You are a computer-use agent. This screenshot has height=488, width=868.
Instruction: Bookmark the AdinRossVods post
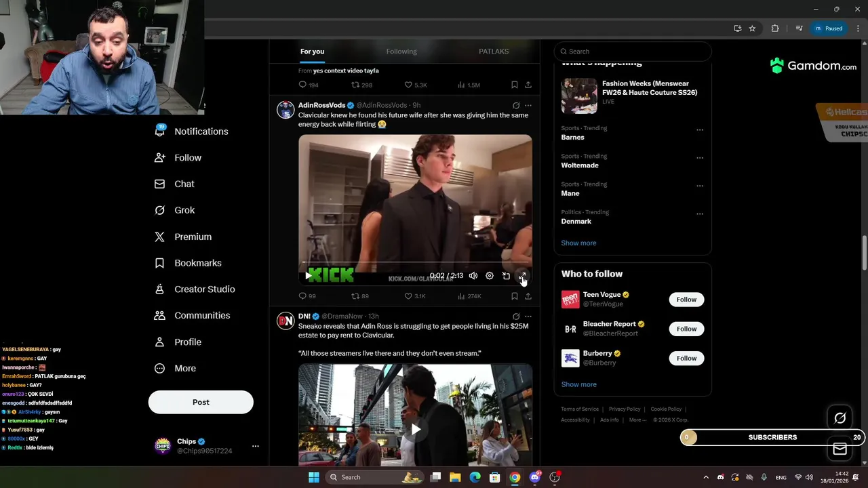coord(515,296)
